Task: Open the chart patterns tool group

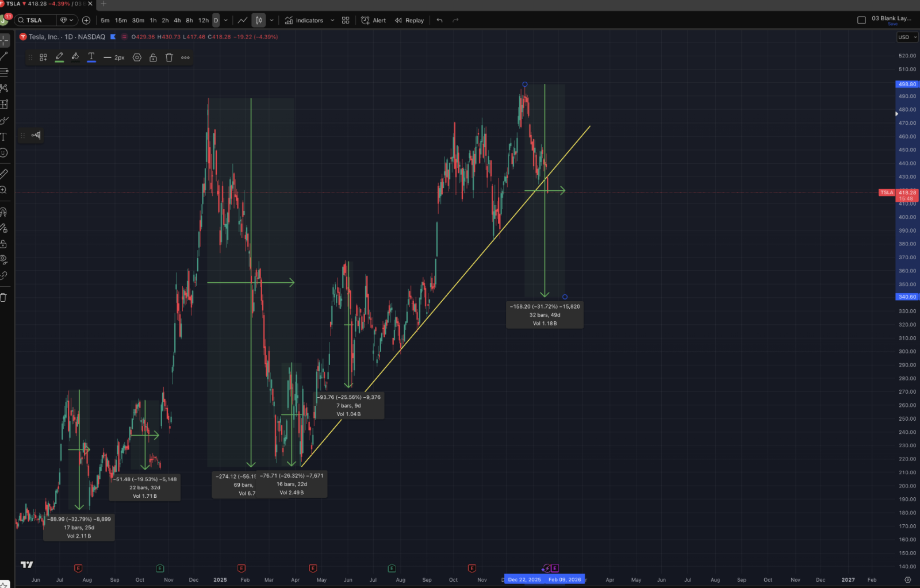Action: coord(4,88)
